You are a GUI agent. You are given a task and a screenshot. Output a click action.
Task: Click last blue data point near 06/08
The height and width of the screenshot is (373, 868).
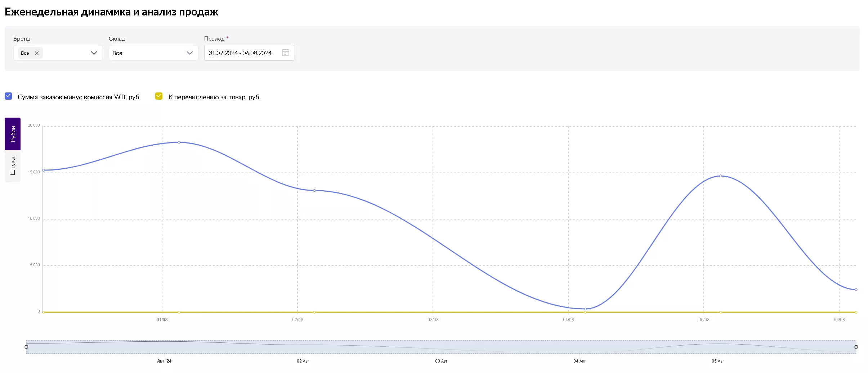[856, 290]
